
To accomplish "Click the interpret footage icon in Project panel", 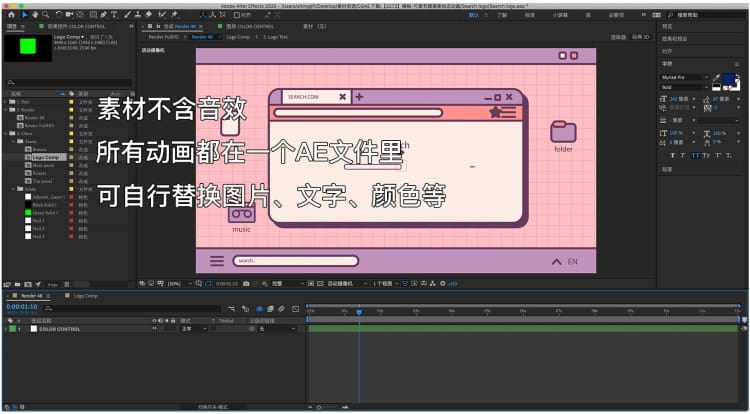I will tap(8, 284).
